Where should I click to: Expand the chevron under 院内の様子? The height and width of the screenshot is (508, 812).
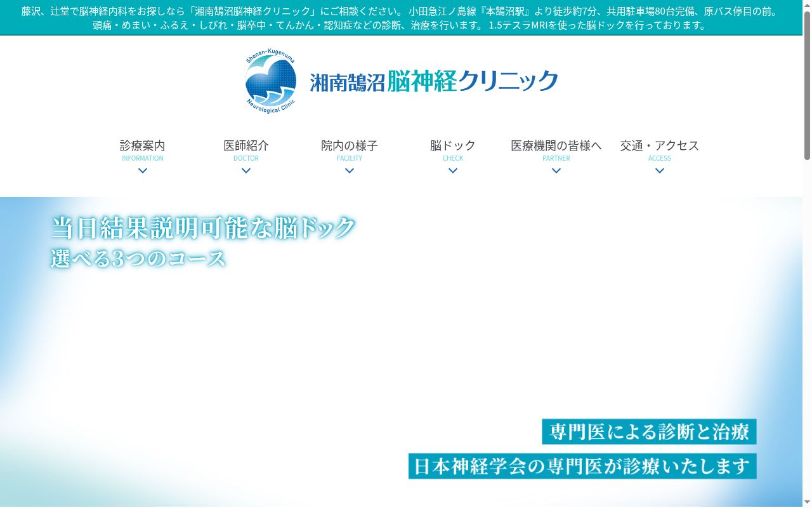[x=350, y=171]
